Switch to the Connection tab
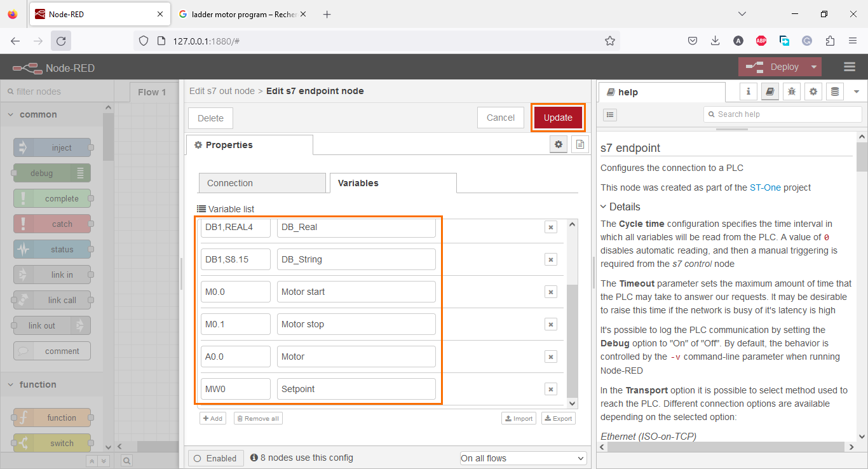The width and height of the screenshot is (868, 469). tap(262, 183)
